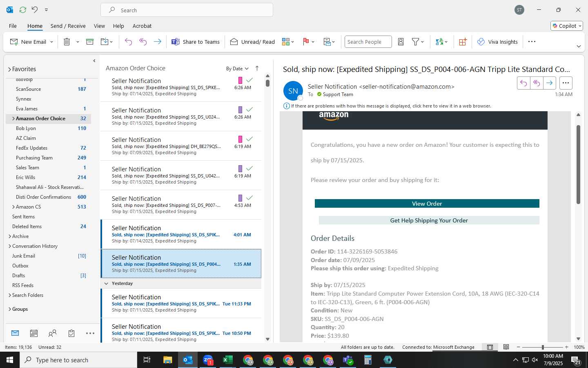The height and width of the screenshot is (368, 588).
Task: Expand the ribbon with the chevron
Action: (x=579, y=46)
